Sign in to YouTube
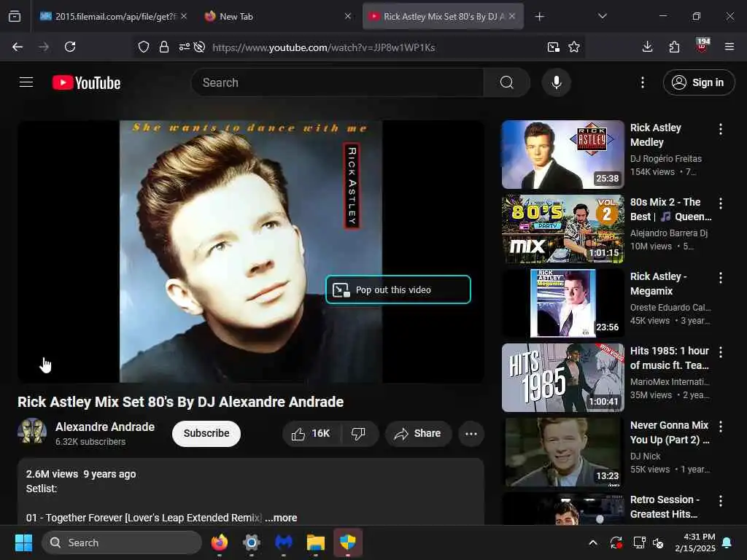Screen dimensions: 747x560 coord(698,82)
